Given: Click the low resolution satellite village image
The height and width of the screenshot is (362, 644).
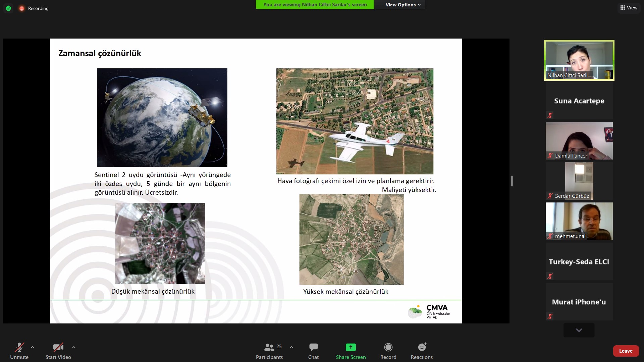Looking at the screenshot, I should click(160, 243).
